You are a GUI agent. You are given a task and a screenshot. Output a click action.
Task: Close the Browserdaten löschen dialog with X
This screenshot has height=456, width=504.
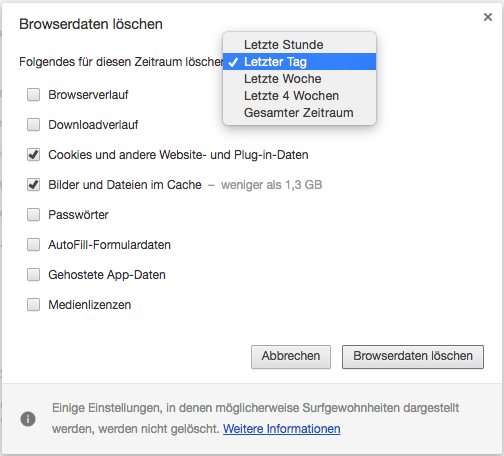click(x=488, y=17)
